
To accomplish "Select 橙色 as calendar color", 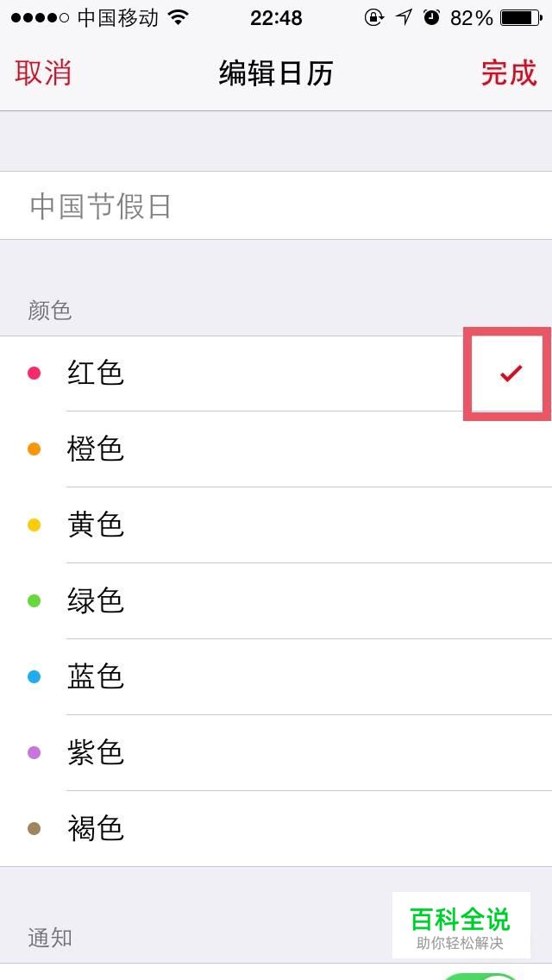I will tap(276, 449).
